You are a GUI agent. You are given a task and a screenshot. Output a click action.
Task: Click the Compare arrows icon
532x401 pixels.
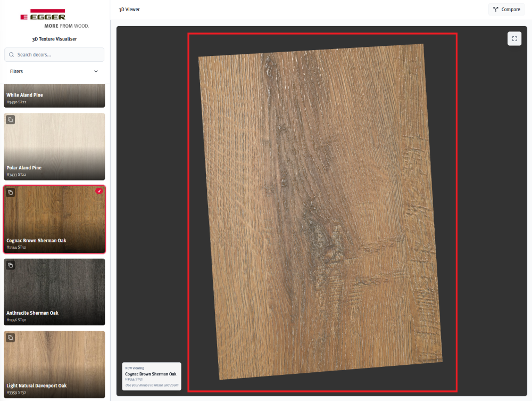click(x=496, y=10)
